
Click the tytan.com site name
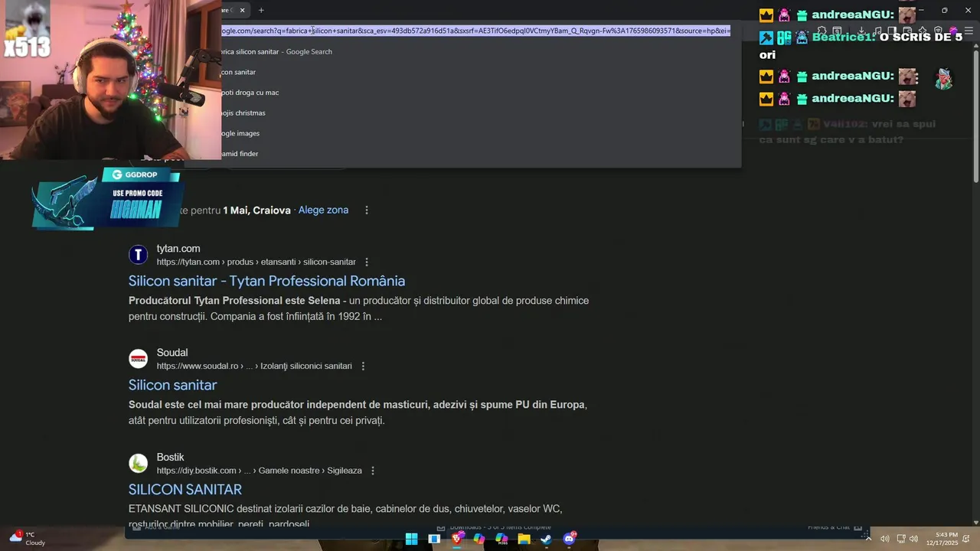pyautogui.click(x=178, y=249)
